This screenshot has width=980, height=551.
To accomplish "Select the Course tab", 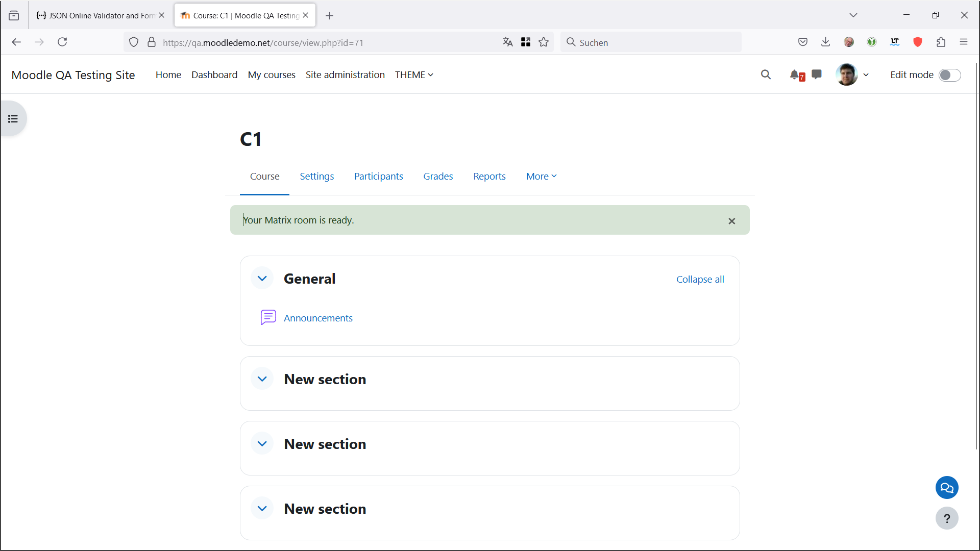I will click(x=264, y=176).
